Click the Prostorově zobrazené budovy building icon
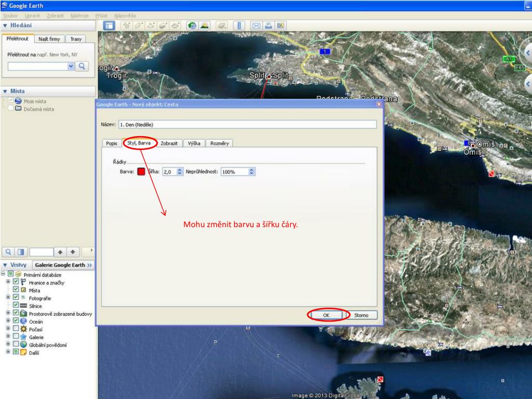The image size is (532, 399). 23,313
